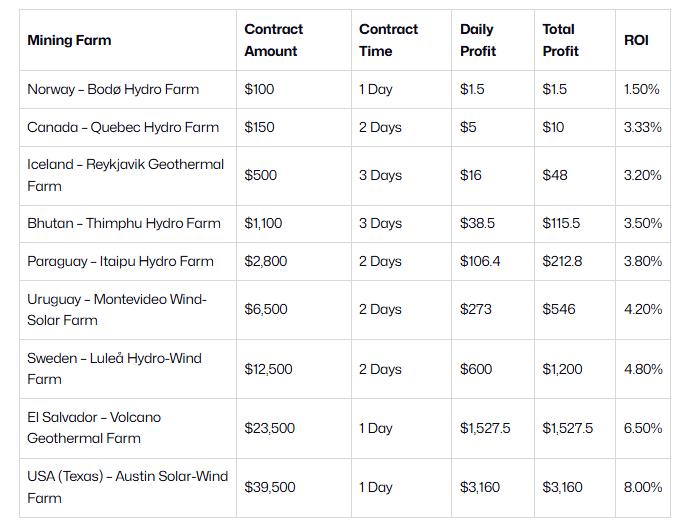Select the Total Profit header cell
This screenshot has height=528, width=688.
pyautogui.click(x=559, y=41)
